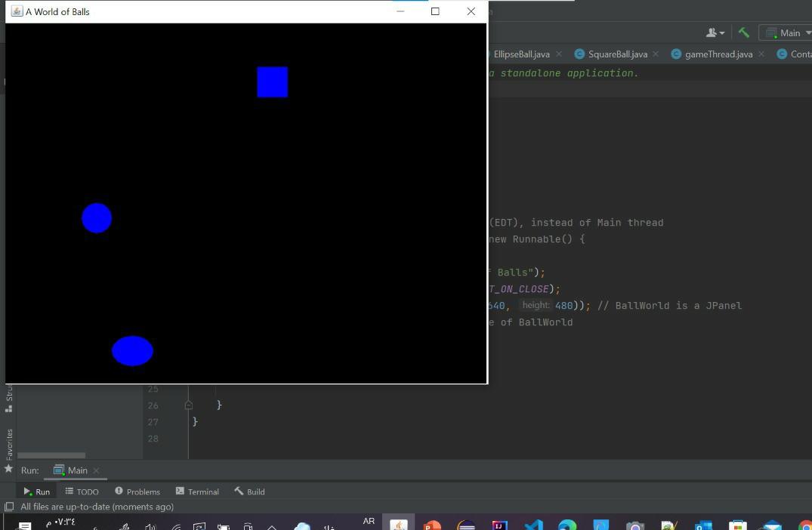Open the Problems tool window

[x=137, y=491]
